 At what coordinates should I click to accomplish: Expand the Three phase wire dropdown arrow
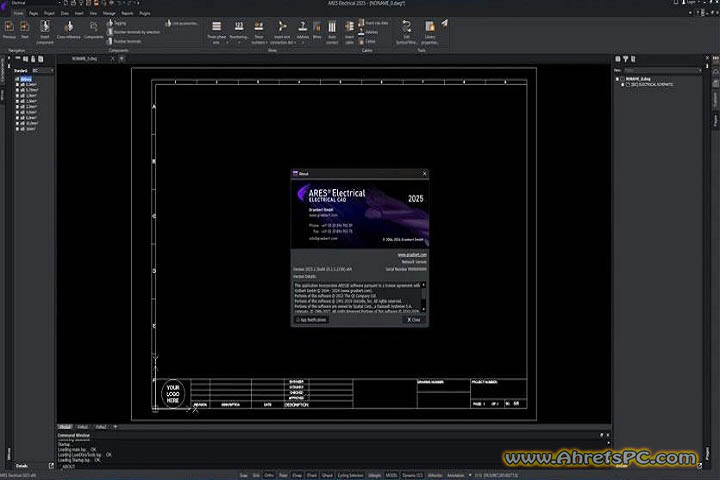(x=227, y=43)
